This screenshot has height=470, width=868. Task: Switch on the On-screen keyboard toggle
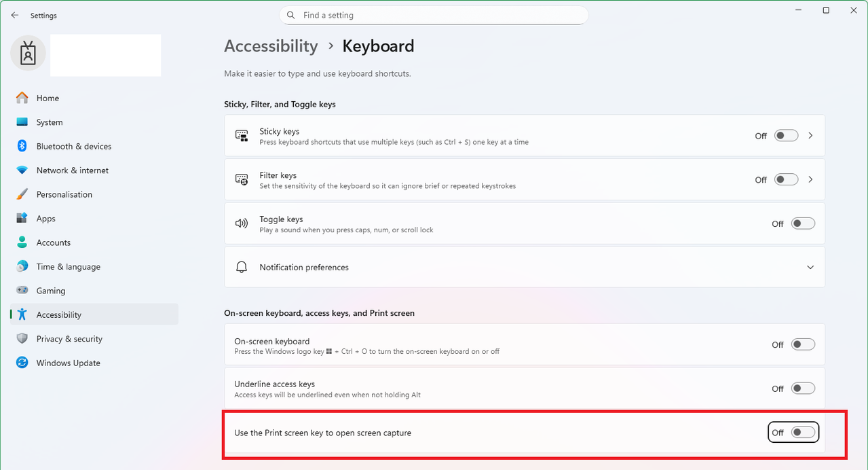coord(803,344)
